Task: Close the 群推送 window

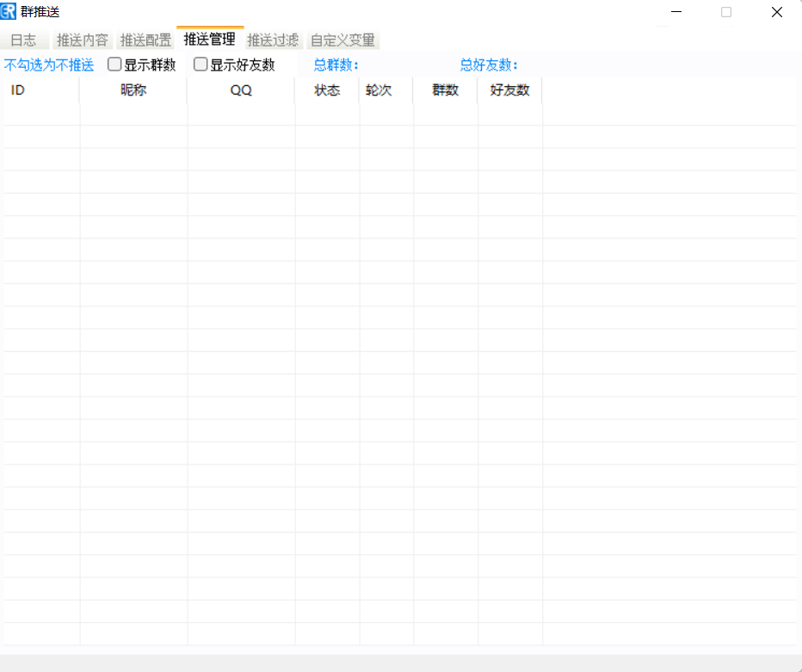Action: (776, 12)
